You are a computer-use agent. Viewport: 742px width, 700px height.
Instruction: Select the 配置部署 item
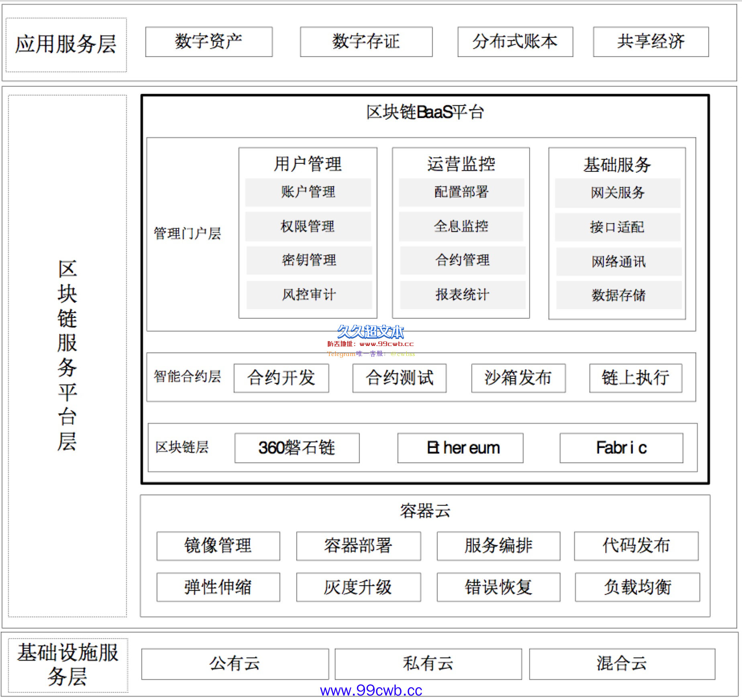(x=461, y=192)
